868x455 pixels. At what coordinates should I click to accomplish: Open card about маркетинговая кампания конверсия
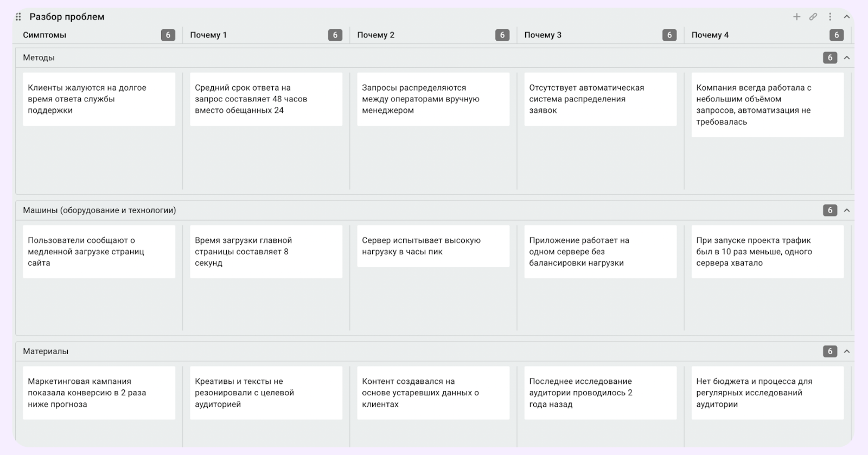click(99, 393)
